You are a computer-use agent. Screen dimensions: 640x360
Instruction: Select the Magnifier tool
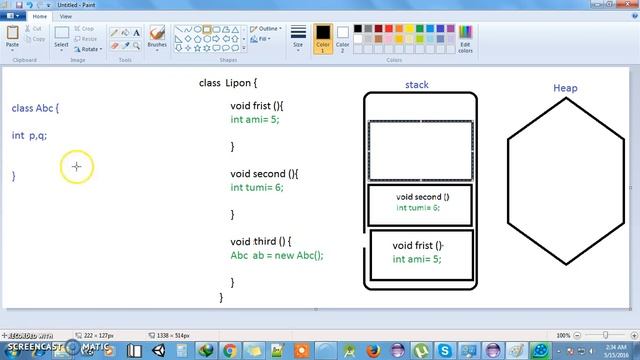pos(136,45)
